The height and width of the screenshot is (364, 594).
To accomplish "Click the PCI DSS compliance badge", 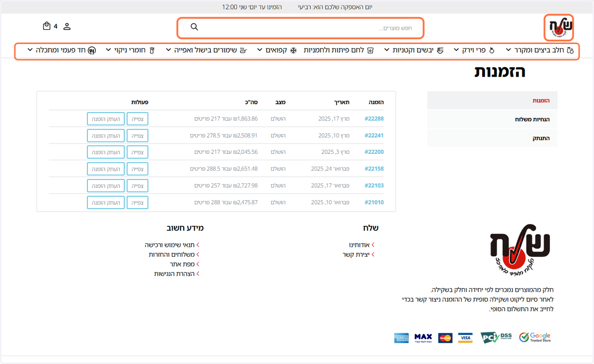I will pos(497,337).
